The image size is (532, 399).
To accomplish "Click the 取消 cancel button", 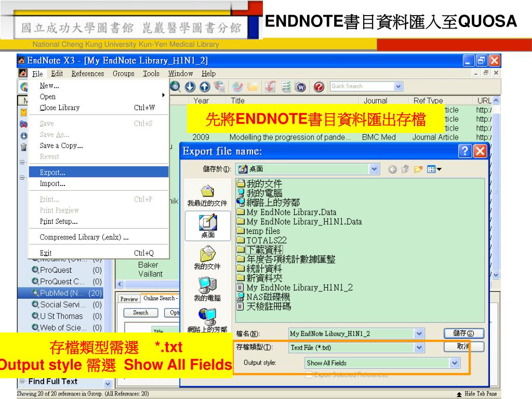I will pos(463,347).
